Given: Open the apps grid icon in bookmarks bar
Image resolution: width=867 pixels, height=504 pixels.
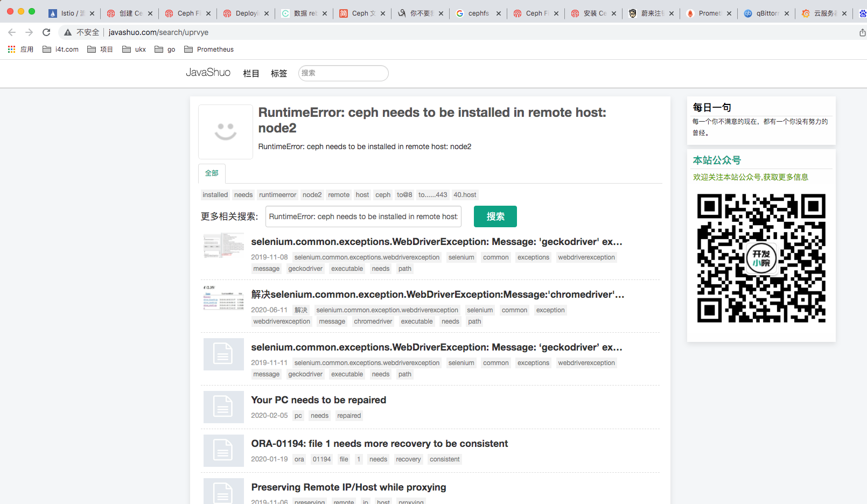Looking at the screenshot, I should click(x=11, y=49).
